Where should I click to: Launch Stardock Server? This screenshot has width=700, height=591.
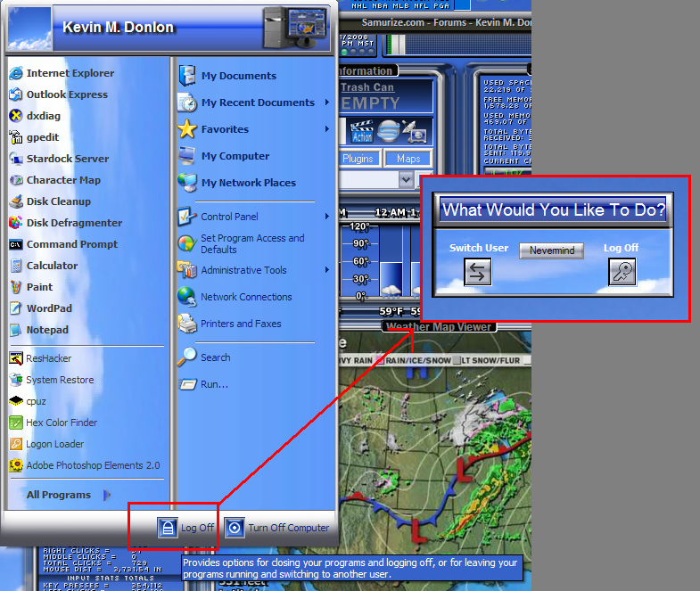click(x=59, y=159)
